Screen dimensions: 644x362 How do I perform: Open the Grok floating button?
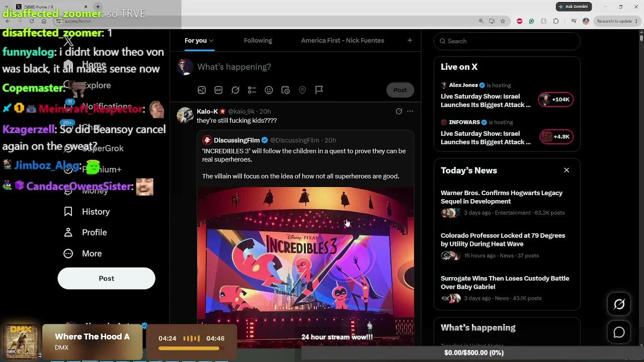point(619,304)
